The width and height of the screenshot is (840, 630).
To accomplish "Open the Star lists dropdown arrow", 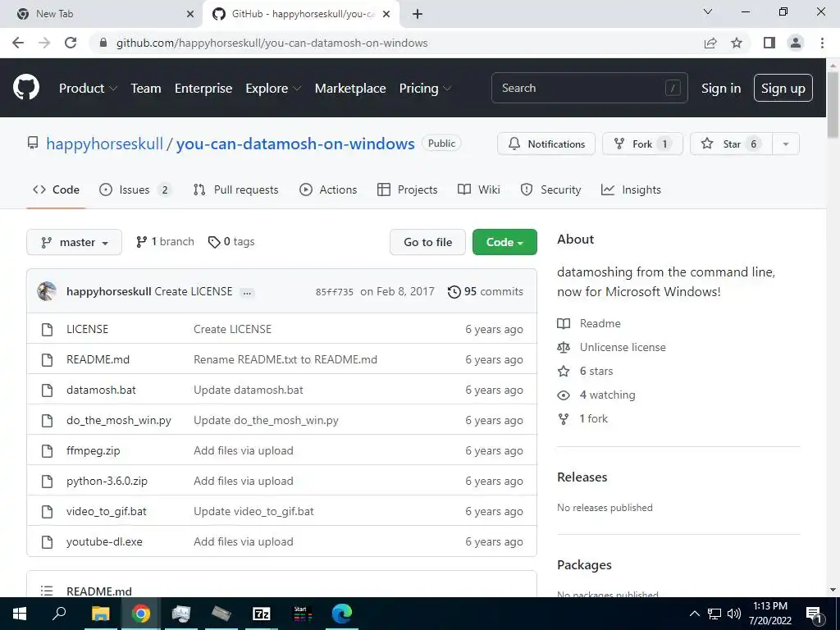I will pos(786,144).
